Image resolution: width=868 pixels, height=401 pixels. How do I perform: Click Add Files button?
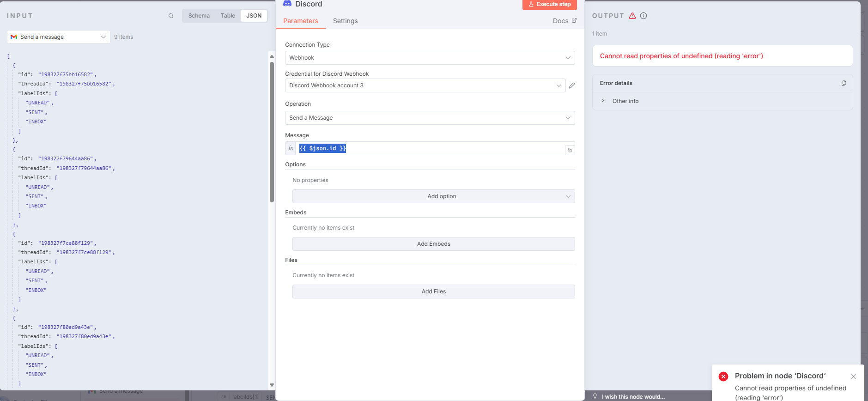pos(433,292)
